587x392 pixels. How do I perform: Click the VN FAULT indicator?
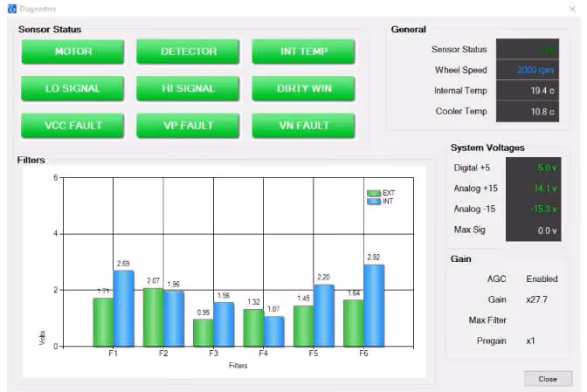(x=303, y=126)
